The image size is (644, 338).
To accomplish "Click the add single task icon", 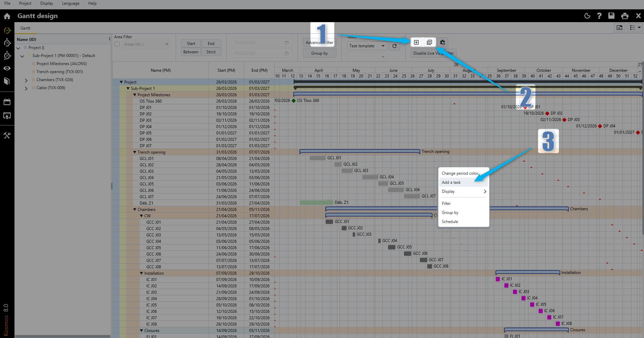I will point(416,42).
